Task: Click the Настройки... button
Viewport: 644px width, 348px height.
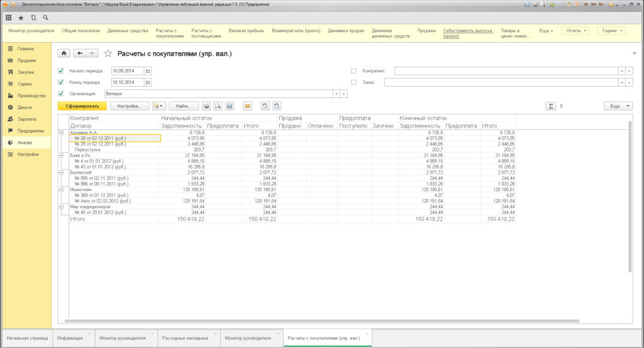Action: [130, 106]
